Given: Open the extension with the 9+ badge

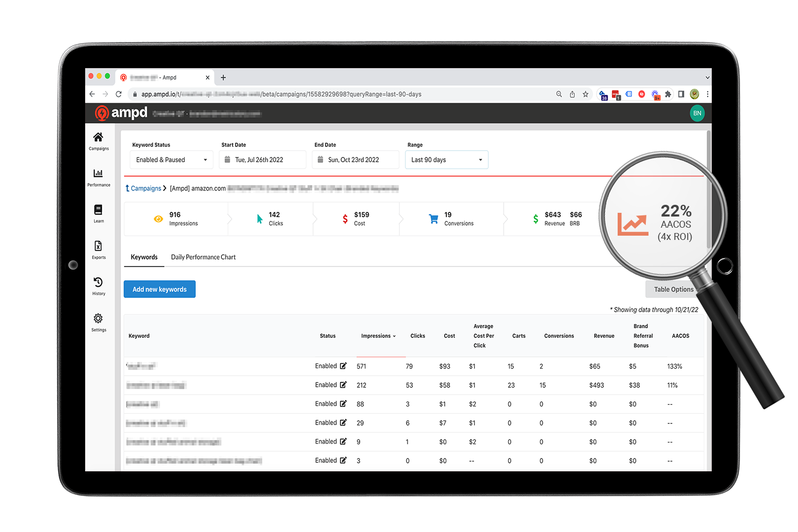Looking at the screenshot, I should (655, 95).
